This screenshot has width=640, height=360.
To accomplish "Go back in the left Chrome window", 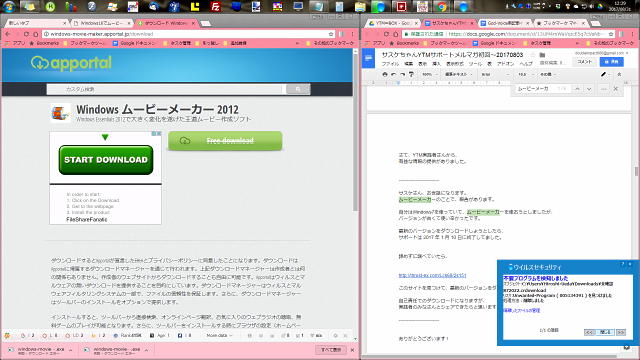I will point(8,34).
